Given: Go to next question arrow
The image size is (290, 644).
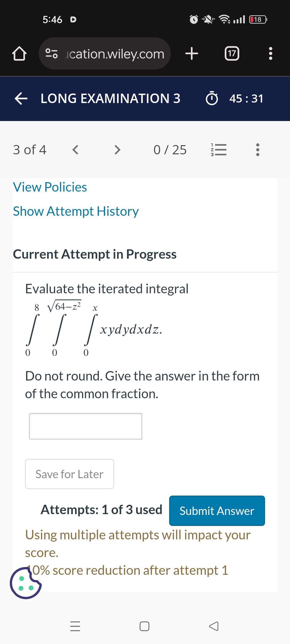Looking at the screenshot, I should click(x=117, y=150).
